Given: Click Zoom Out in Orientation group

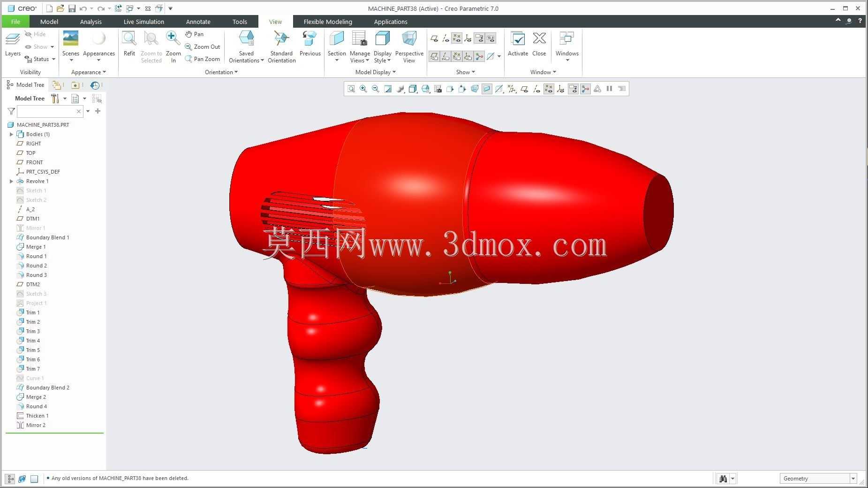Looking at the screenshot, I should pyautogui.click(x=203, y=47).
